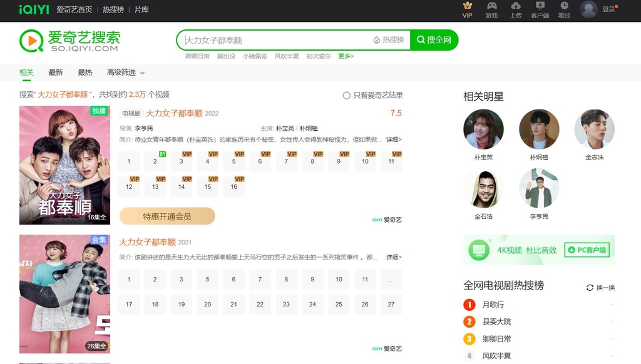The width and height of the screenshot is (641, 364).
Task: Open 热搜榜 flame icon in search box
Action: 377,40
